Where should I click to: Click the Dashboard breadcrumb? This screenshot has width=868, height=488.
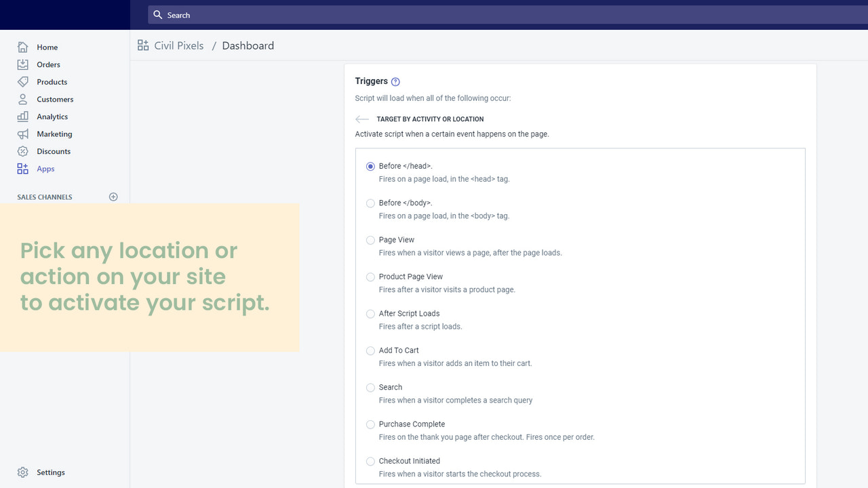coord(248,45)
